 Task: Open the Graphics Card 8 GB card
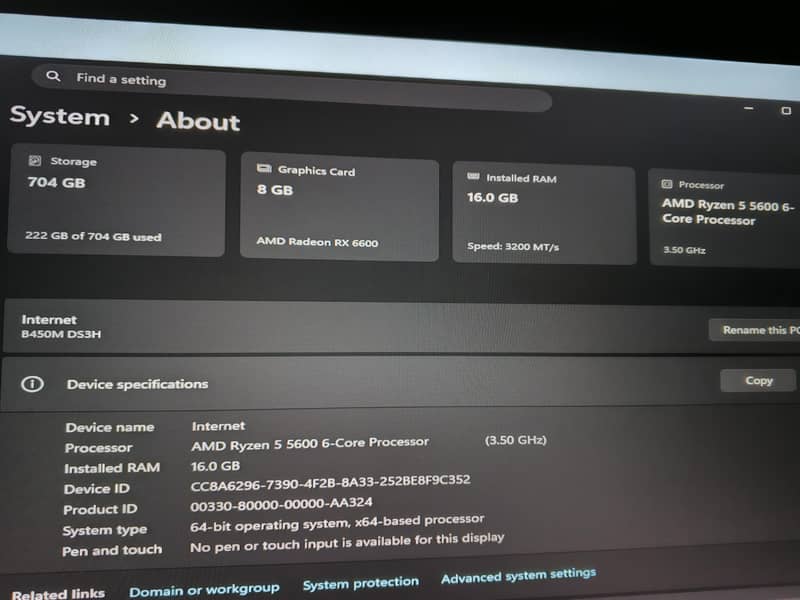(x=339, y=207)
